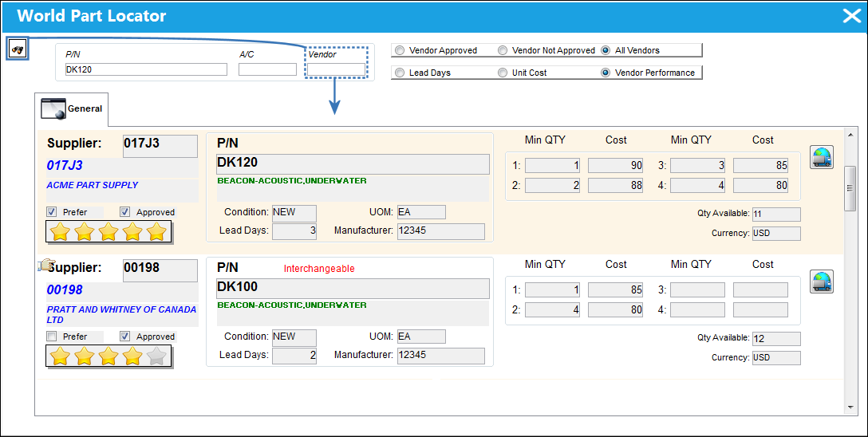868x437 pixels.
Task: Click the DK100 part number field
Action: pyautogui.click(x=353, y=289)
